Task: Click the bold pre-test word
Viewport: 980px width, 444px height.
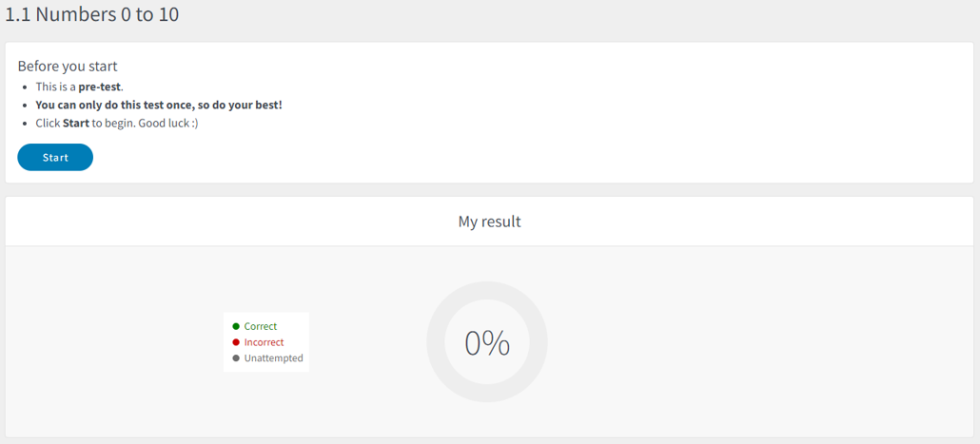Action: pyautogui.click(x=99, y=87)
